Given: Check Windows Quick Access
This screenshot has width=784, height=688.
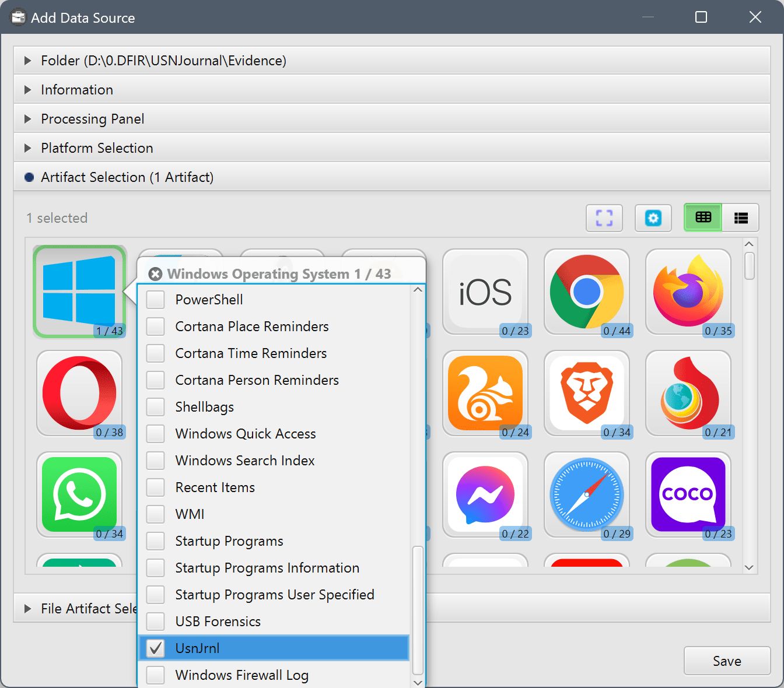Looking at the screenshot, I should click(155, 434).
